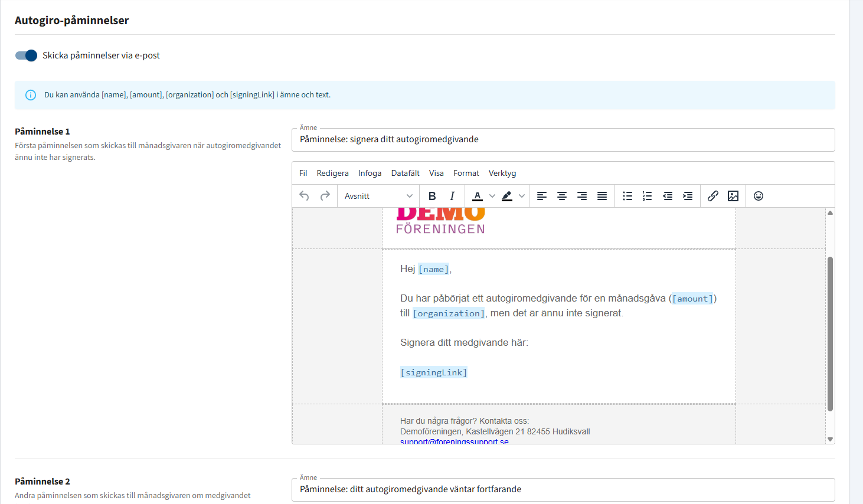863x504 pixels.
Task: Click the Påminnelse 1 heading
Action: [x=43, y=132]
